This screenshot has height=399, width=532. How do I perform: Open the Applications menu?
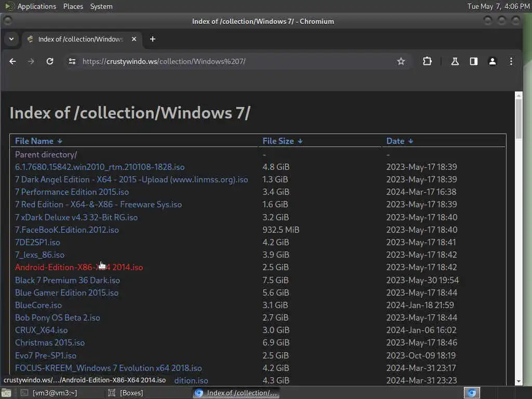pyautogui.click(x=37, y=6)
